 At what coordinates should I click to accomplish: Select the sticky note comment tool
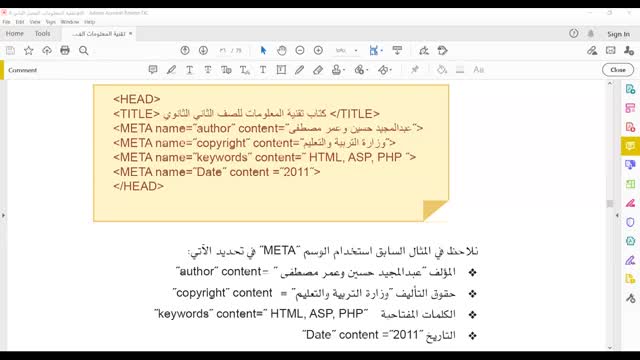tap(153, 70)
